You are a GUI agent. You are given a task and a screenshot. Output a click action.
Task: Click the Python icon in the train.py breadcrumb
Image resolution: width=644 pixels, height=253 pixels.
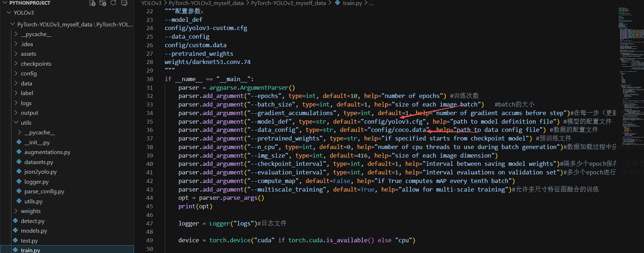click(x=338, y=3)
